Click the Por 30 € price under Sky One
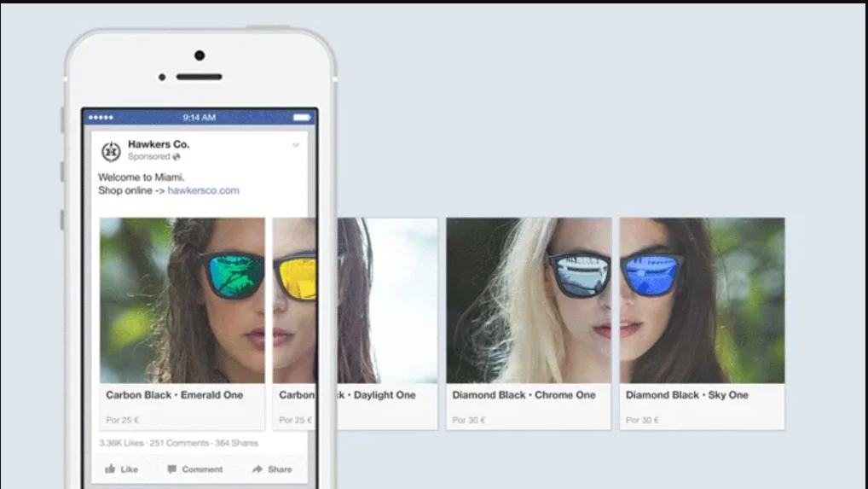Image resolution: width=868 pixels, height=489 pixels. (x=642, y=421)
